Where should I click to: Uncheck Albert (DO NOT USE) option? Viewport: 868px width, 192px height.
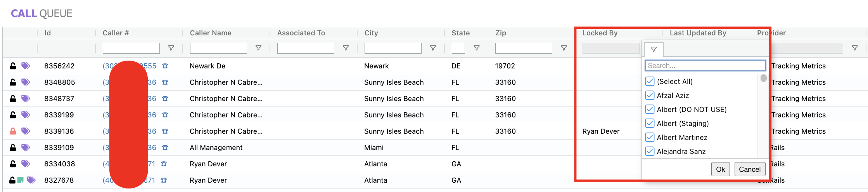(650, 110)
